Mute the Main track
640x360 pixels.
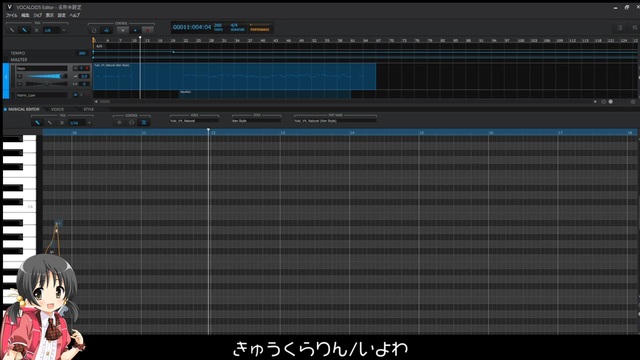coord(76,68)
